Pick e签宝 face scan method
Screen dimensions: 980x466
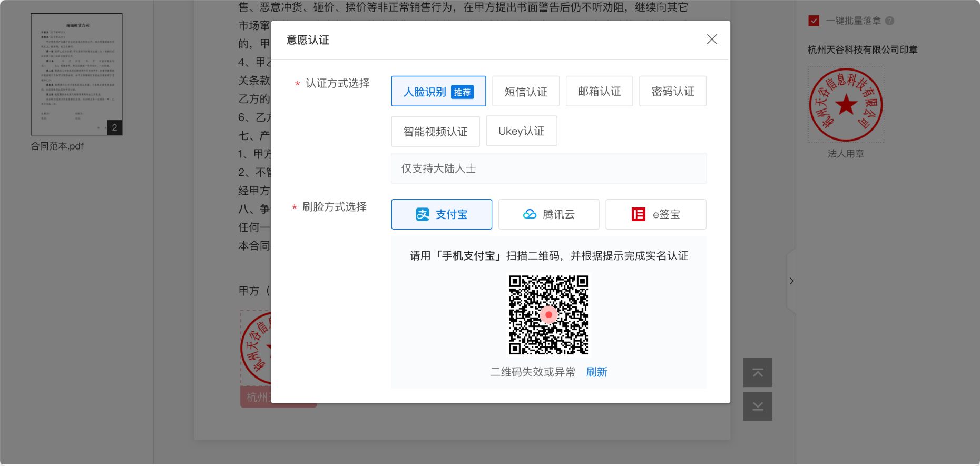(656, 214)
